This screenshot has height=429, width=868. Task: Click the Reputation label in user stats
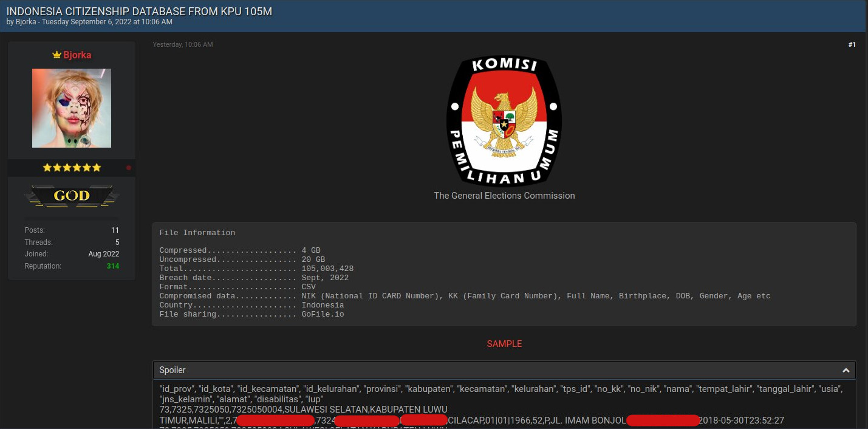(x=43, y=266)
